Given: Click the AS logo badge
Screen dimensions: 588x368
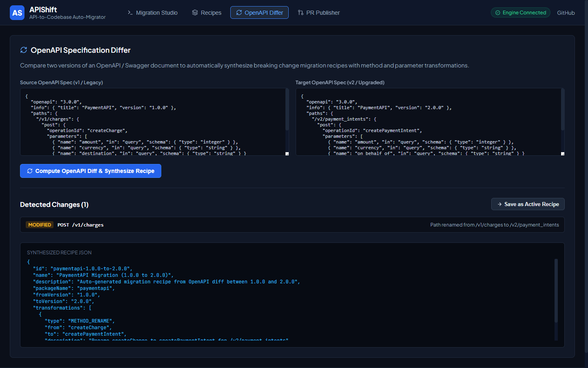Looking at the screenshot, I should pyautogui.click(x=17, y=13).
